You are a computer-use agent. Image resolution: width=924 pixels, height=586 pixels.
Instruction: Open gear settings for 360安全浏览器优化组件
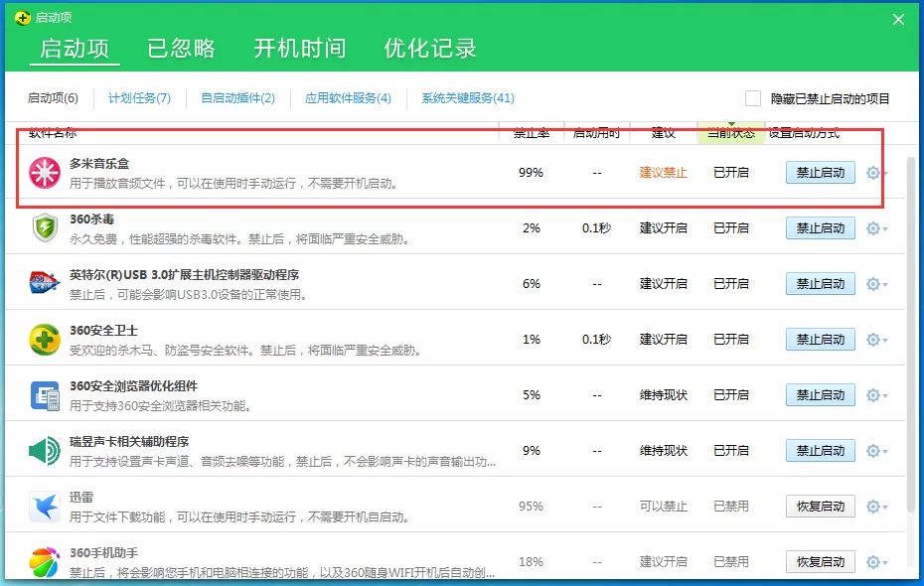[x=876, y=395]
